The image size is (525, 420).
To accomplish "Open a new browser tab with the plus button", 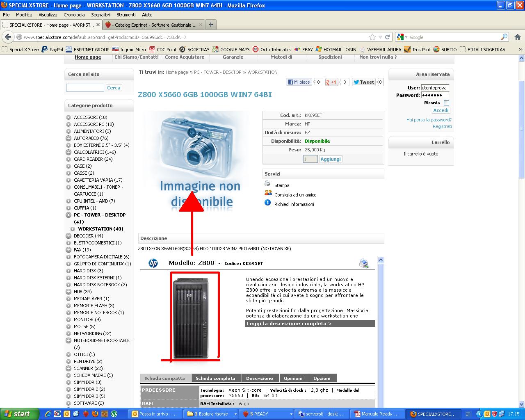I will 211,25.
